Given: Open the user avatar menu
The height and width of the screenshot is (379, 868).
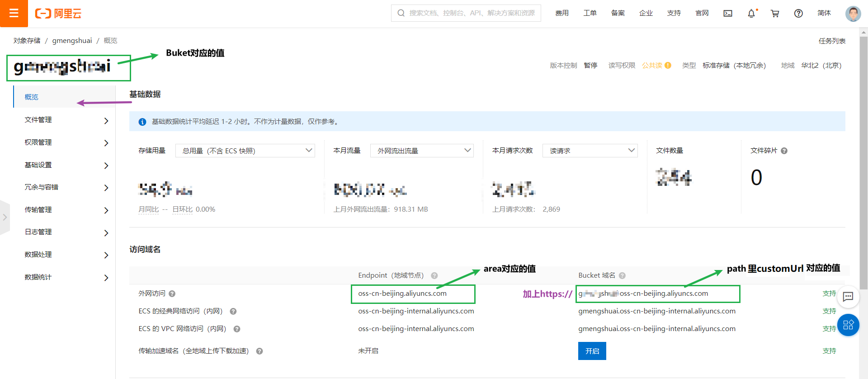Looking at the screenshot, I should (853, 14).
